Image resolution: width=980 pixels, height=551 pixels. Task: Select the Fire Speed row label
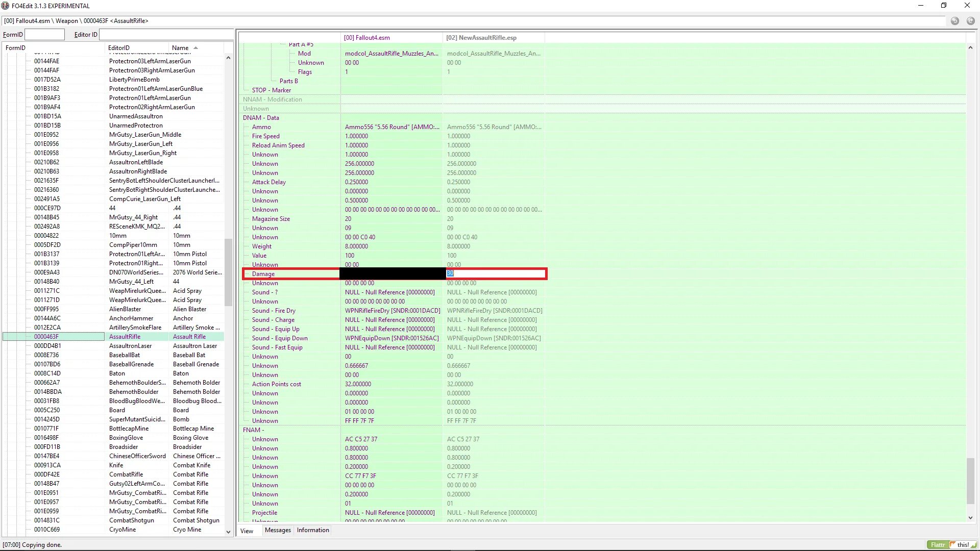(x=265, y=136)
